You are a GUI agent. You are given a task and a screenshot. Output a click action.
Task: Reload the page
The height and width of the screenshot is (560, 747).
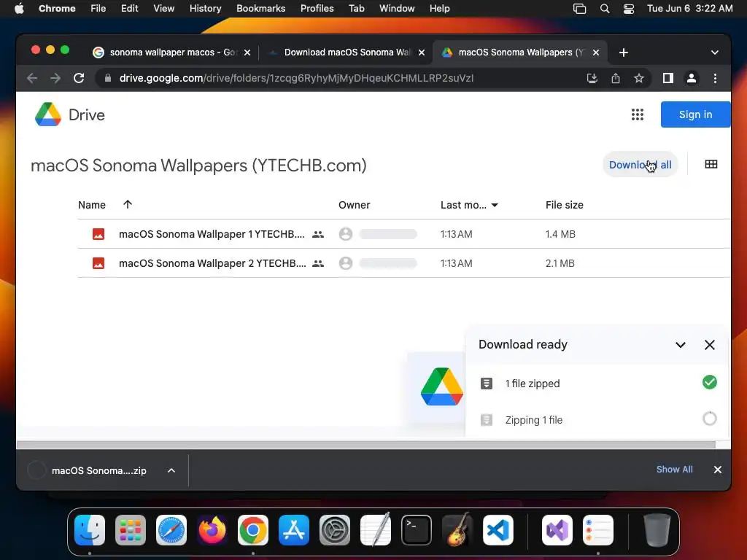[79, 78]
